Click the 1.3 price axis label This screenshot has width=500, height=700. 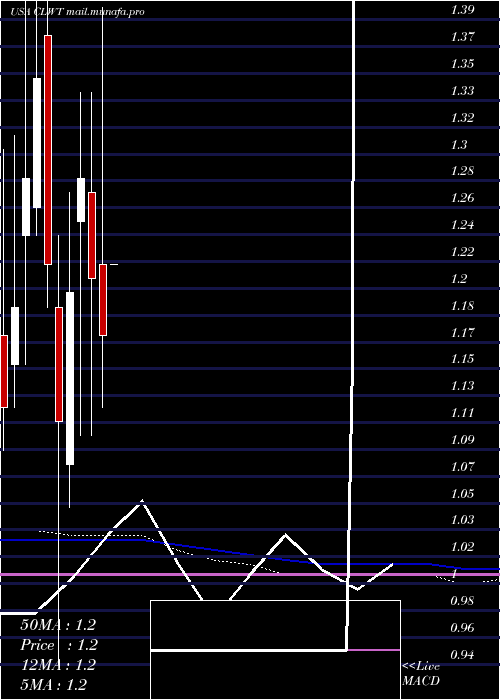[459, 145]
